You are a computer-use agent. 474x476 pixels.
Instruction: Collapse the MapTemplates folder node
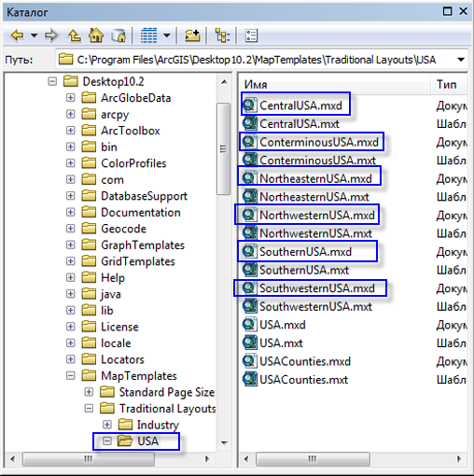[71, 376]
